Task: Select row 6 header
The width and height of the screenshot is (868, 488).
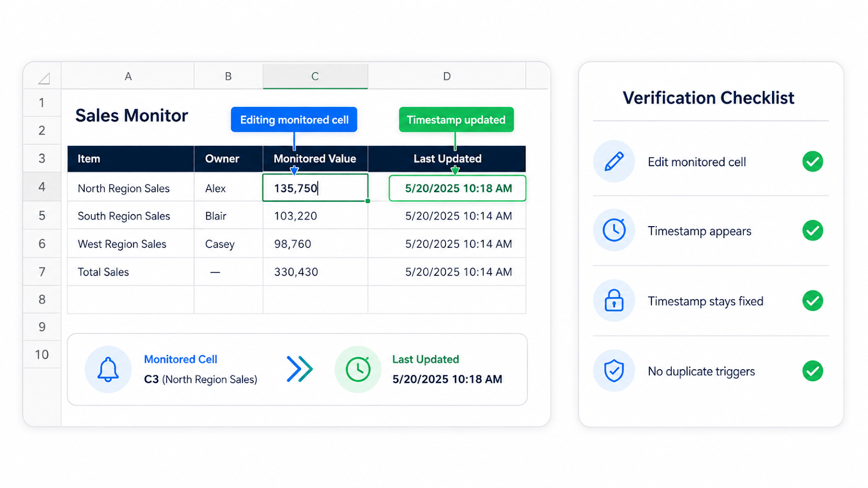Action: point(42,243)
